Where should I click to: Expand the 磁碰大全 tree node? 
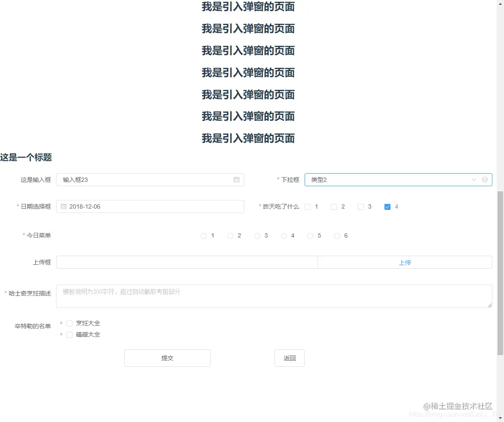pos(61,334)
